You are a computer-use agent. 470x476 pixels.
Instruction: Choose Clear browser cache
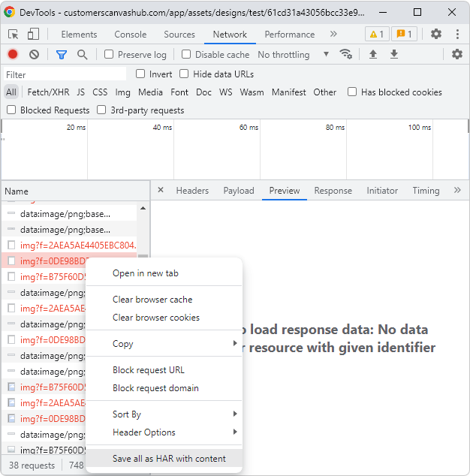click(x=164, y=300)
